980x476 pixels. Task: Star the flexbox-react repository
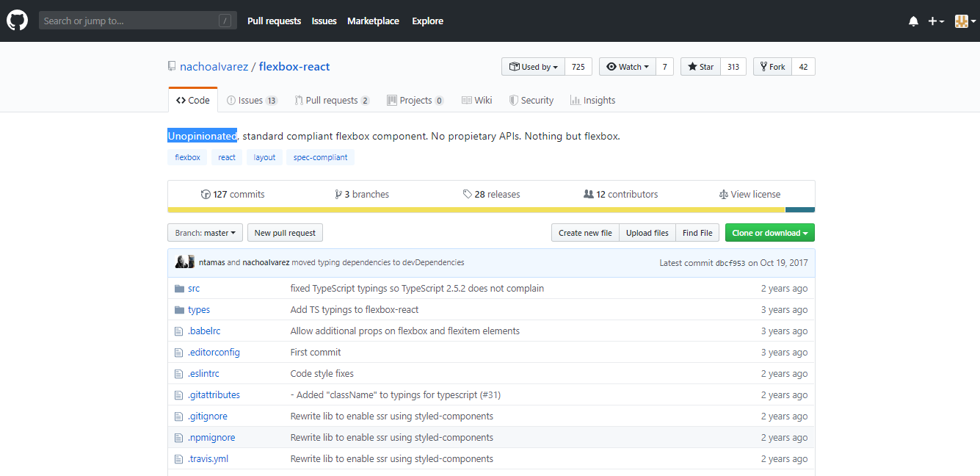click(x=700, y=67)
